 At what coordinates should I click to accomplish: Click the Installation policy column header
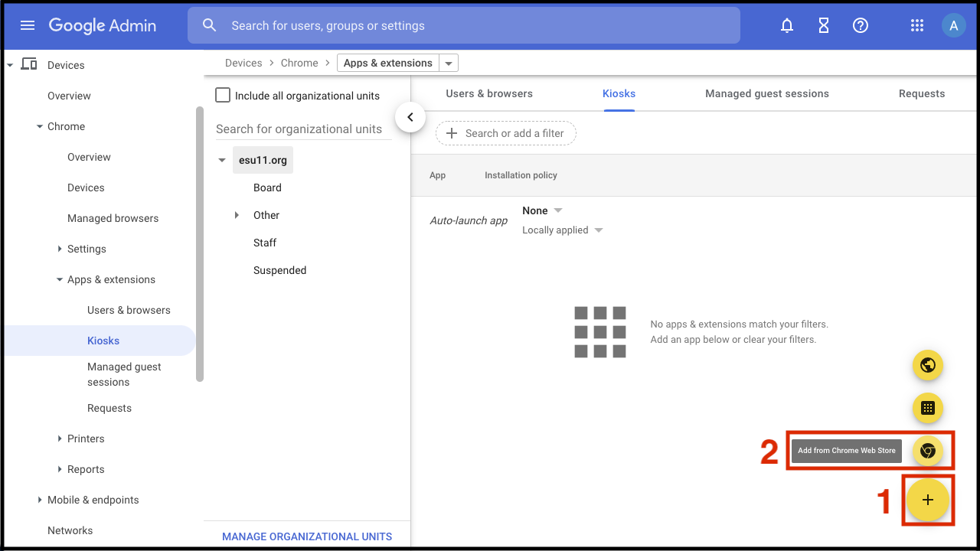tap(521, 175)
